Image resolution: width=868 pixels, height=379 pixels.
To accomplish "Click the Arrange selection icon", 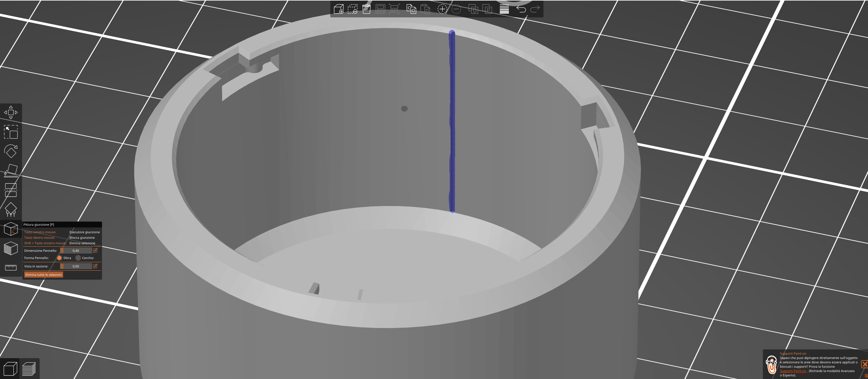I will [x=394, y=9].
